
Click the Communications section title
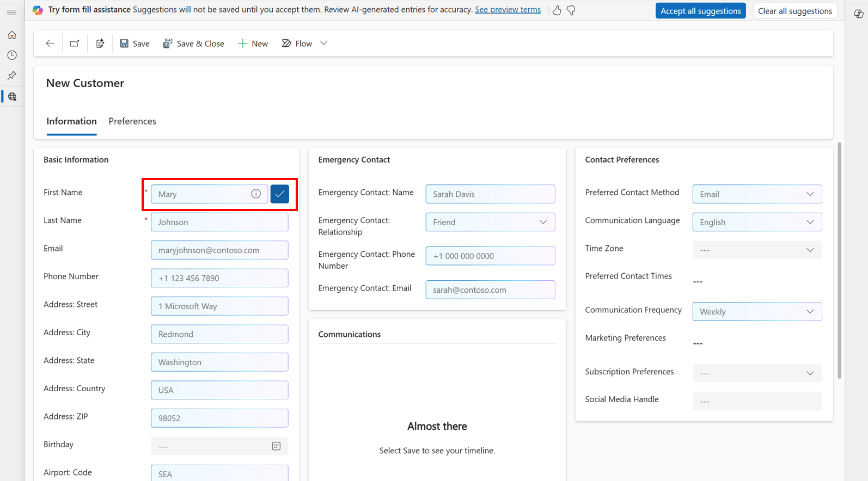click(x=350, y=334)
